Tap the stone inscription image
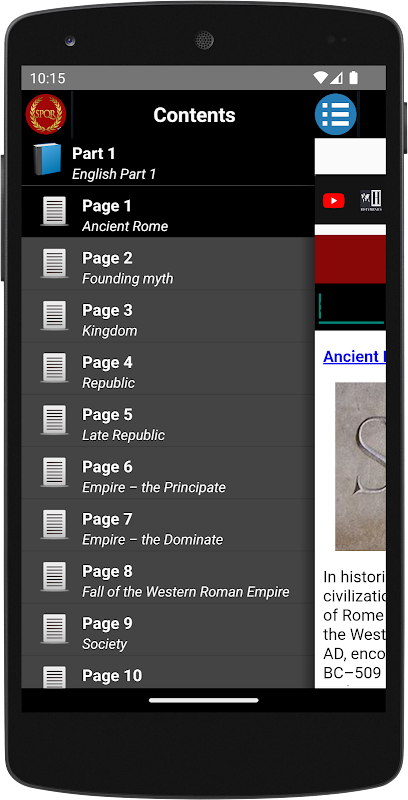 pyautogui.click(x=360, y=466)
